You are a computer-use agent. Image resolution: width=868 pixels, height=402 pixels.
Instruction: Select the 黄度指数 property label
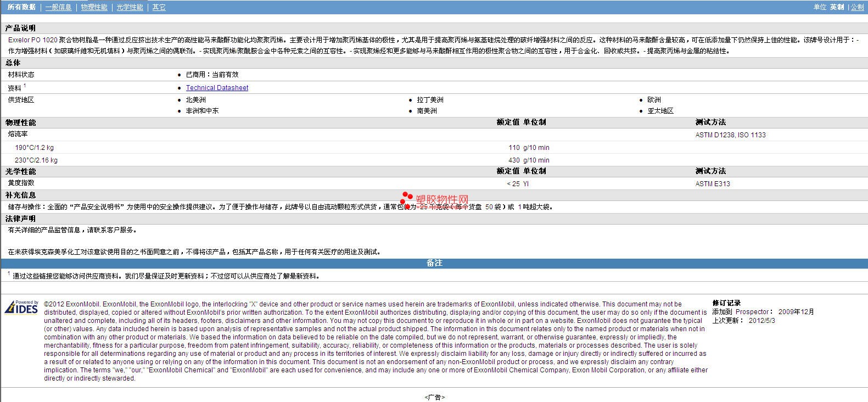click(21, 183)
